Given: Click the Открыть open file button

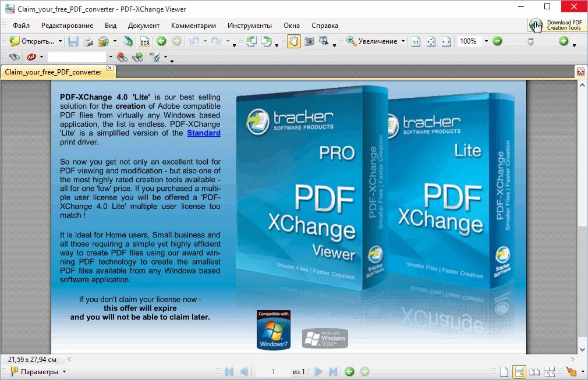Looking at the screenshot, I should pyautogui.click(x=31, y=41).
